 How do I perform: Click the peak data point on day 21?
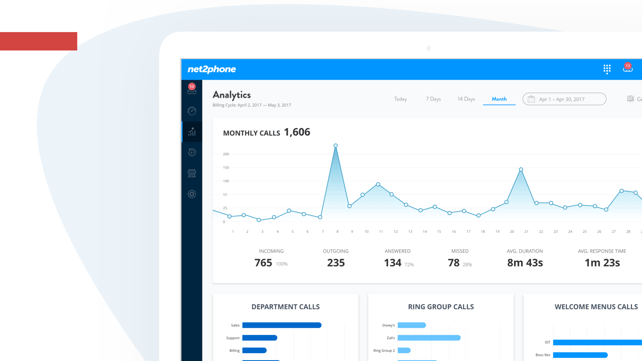pos(521,169)
